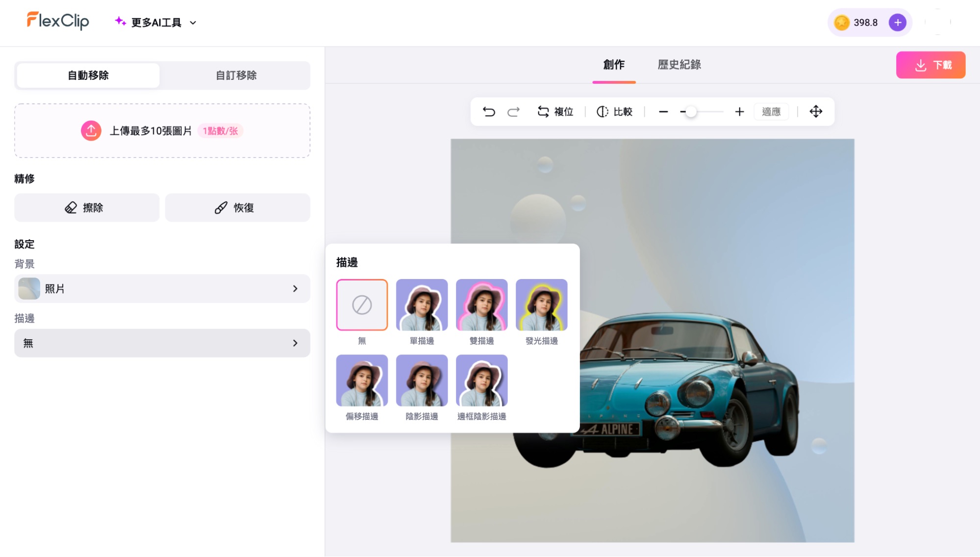This screenshot has width=980, height=557.
Task: Choose 發光描邊 glow stroke style
Action: pos(541,305)
